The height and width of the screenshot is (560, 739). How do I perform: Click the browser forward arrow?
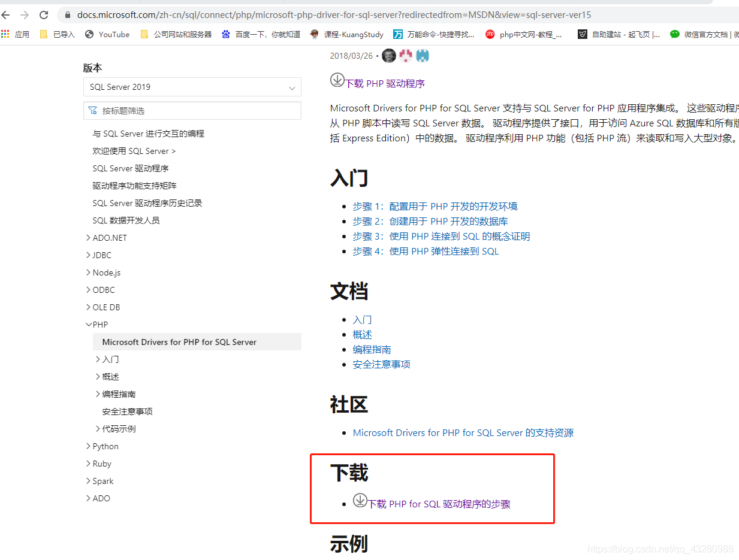pos(25,15)
